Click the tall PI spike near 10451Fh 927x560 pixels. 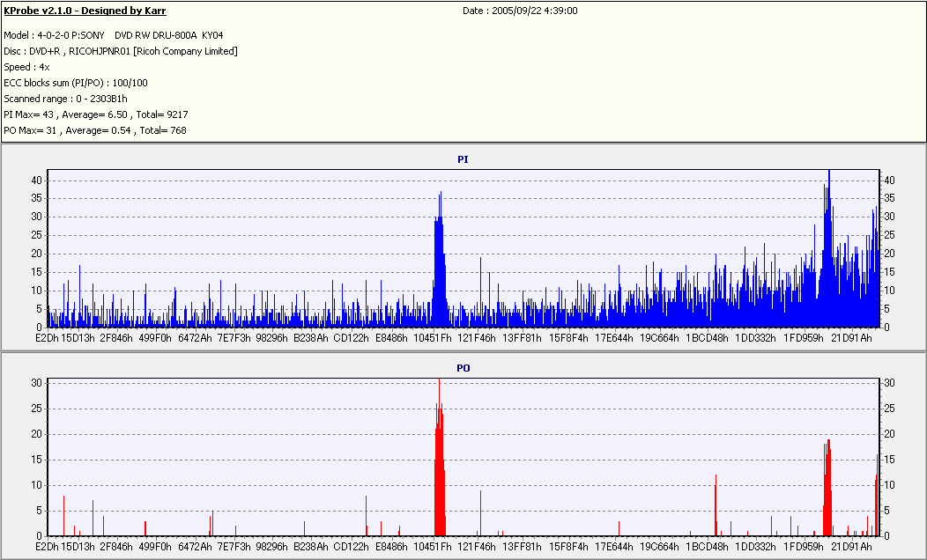click(439, 260)
